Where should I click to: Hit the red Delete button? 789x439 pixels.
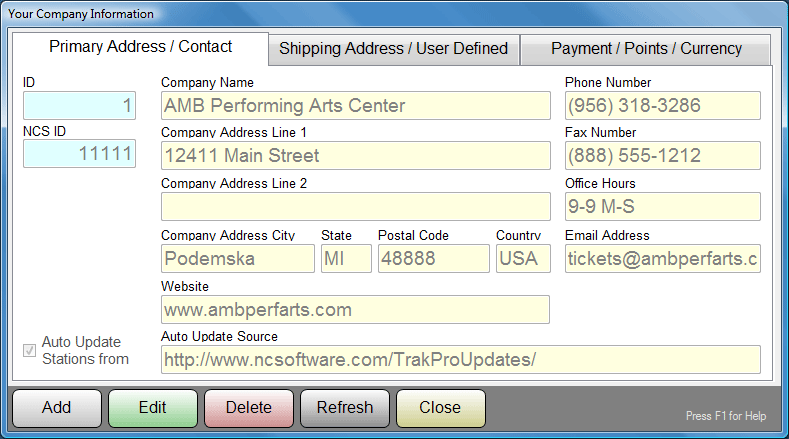pos(248,408)
